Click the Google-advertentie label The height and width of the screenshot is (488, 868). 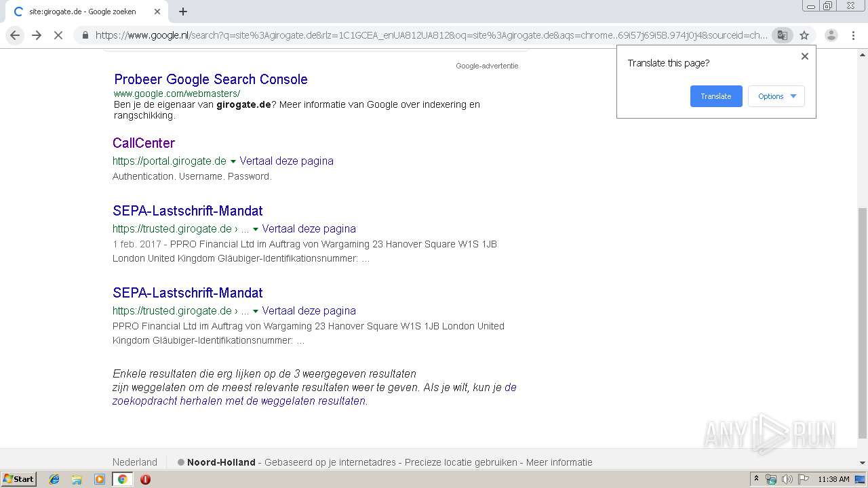pos(487,66)
